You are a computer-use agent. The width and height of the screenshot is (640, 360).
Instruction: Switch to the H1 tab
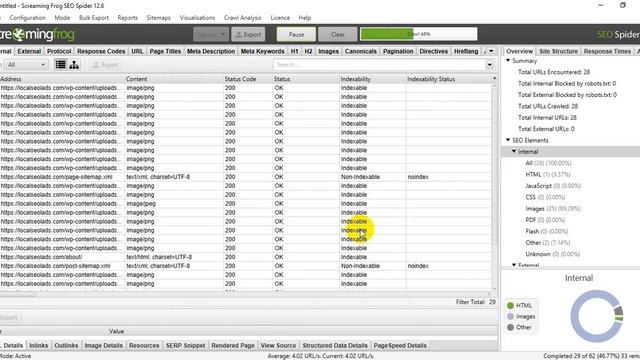point(294,51)
